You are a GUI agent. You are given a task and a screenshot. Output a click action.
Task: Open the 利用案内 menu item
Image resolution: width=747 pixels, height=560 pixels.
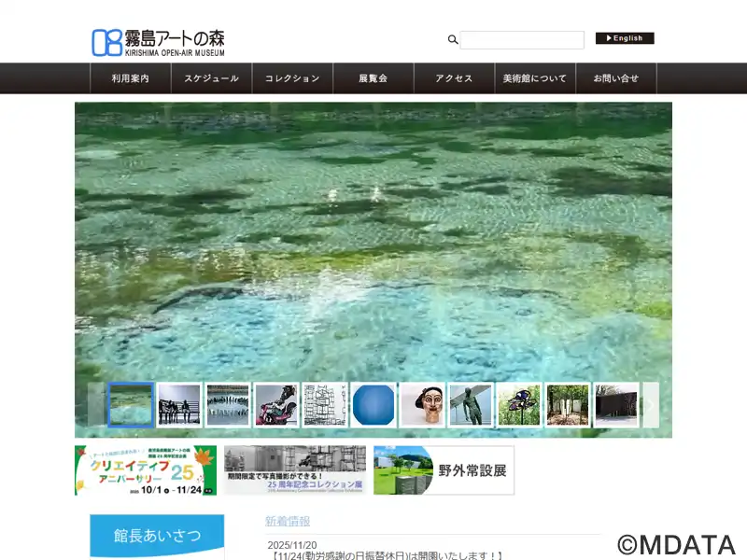click(131, 78)
